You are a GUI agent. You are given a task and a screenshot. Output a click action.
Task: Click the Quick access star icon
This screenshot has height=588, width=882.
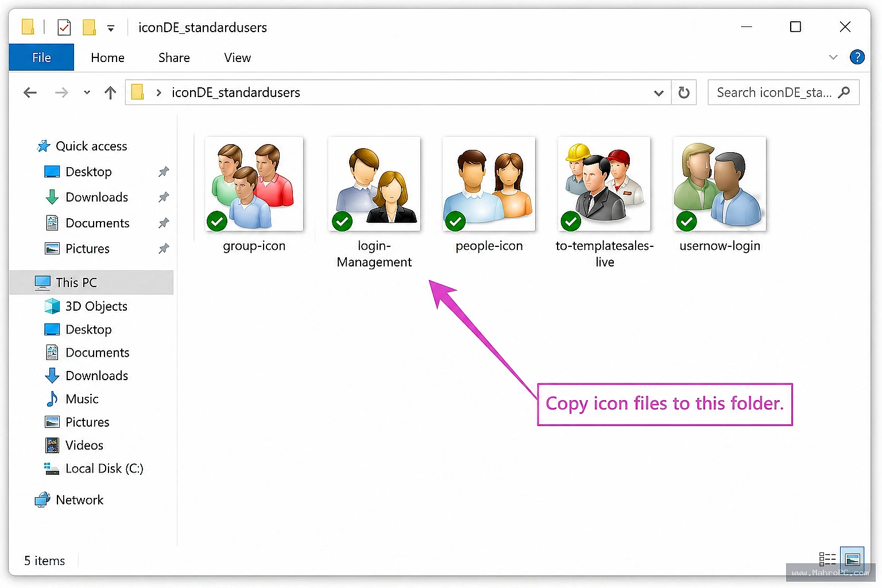click(43, 146)
